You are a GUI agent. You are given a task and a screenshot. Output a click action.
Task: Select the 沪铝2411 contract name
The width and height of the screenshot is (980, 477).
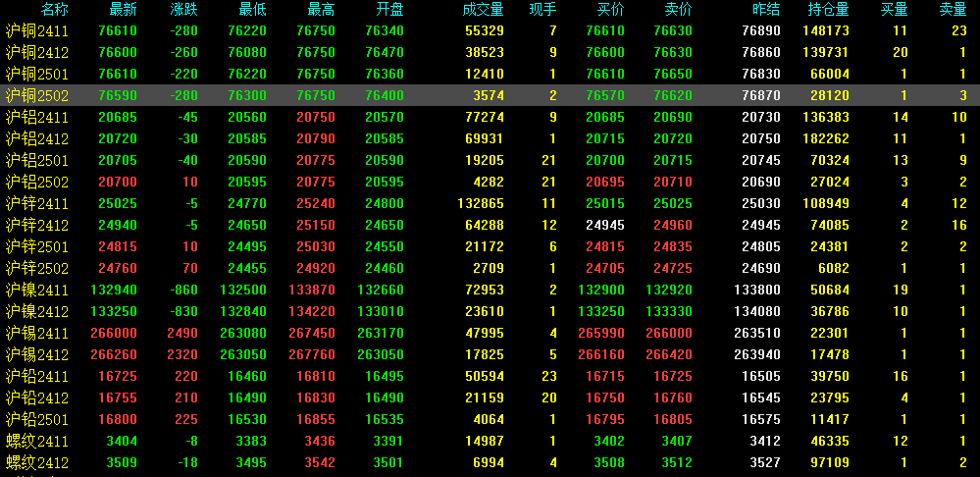pos(37,118)
